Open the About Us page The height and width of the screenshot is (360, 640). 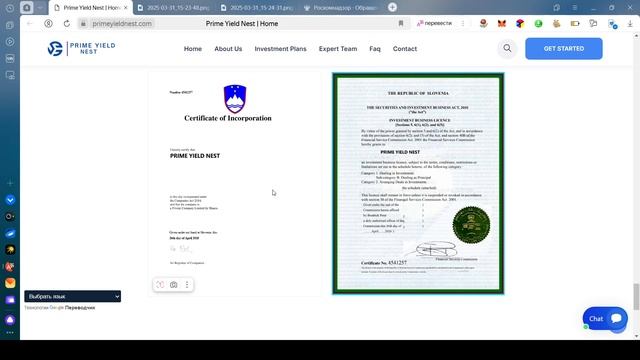pos(228,49)
